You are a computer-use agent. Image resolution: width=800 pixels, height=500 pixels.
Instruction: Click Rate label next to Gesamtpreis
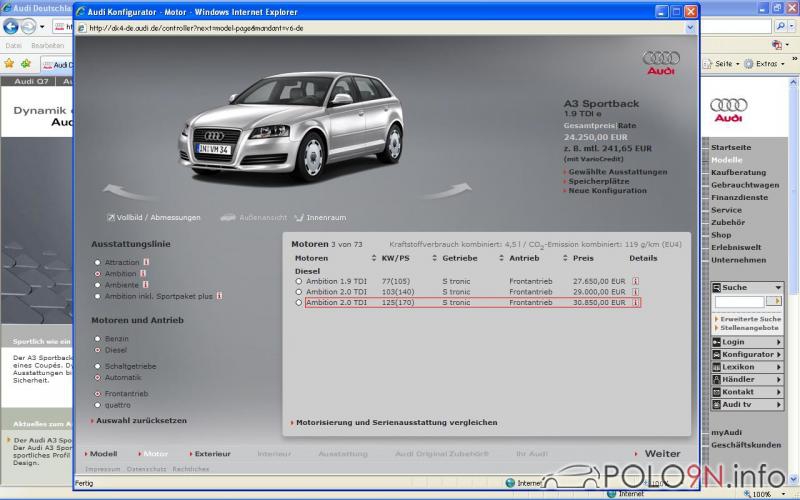pyautogui.click(x=628, y=126)
